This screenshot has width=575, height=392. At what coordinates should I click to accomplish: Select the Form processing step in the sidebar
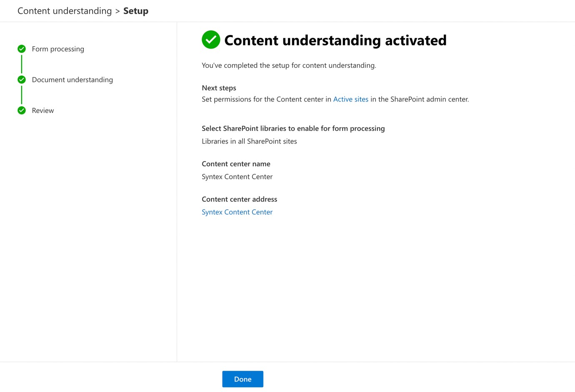(x=57, y=49)
